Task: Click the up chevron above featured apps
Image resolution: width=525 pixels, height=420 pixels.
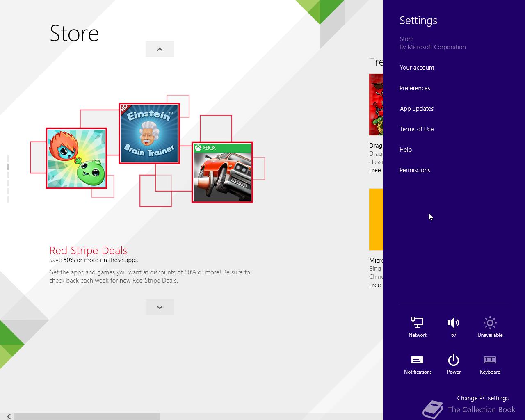Action: 160,49
